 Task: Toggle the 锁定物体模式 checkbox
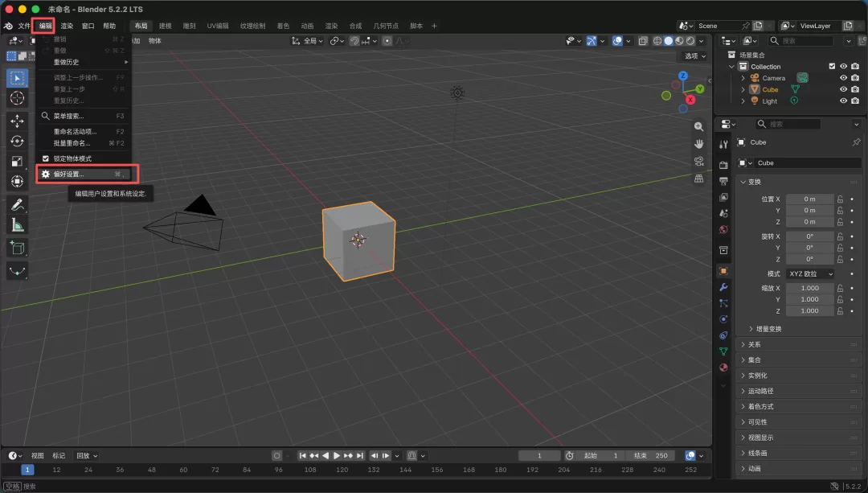[x=46, y=158]
